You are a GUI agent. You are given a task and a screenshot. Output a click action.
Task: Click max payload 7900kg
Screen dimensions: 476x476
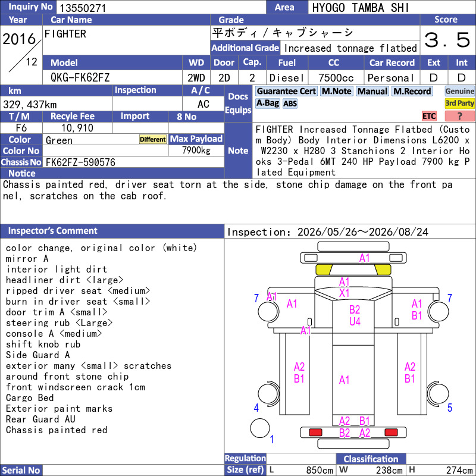(x=196, y=151)
